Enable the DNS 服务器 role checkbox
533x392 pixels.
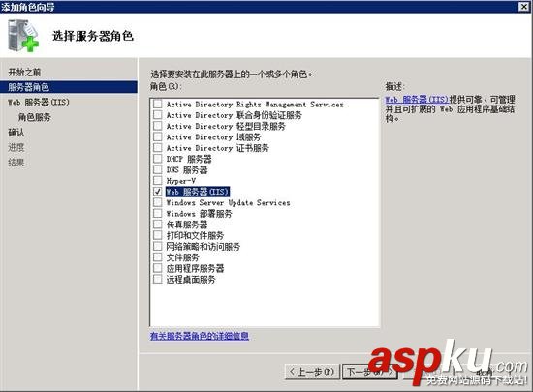point(157,169)
